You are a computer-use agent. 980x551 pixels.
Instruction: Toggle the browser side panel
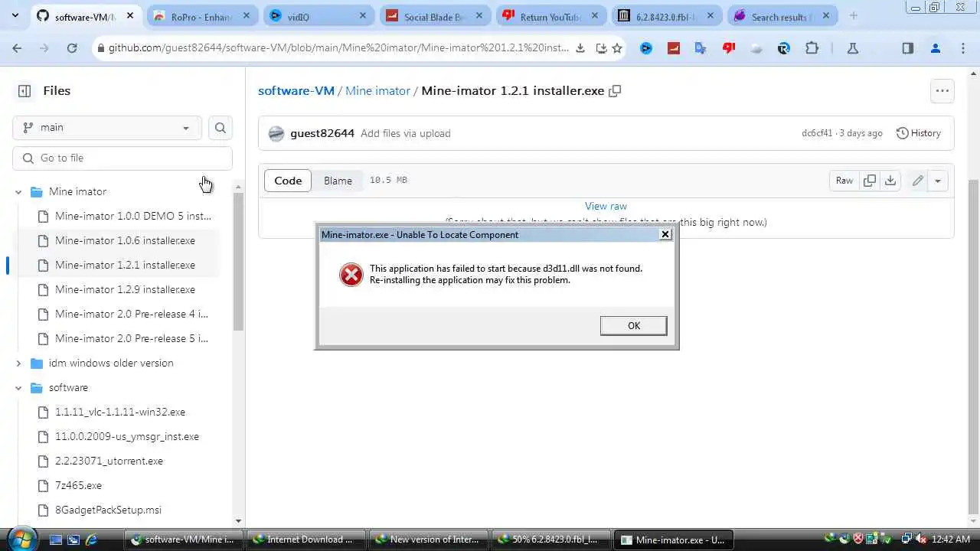(907, 48)
